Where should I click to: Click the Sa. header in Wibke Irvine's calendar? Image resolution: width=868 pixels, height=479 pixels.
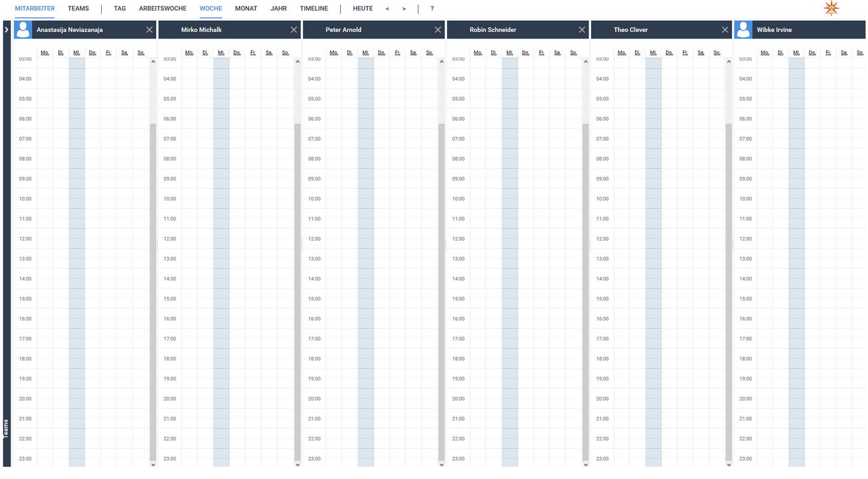pyautogui.click(x=845, y=53)
